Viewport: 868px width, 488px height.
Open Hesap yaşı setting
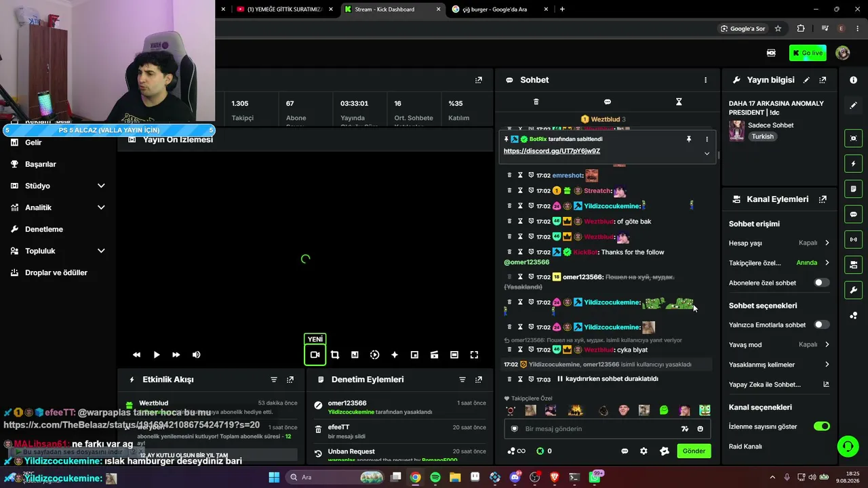point(779,243)
